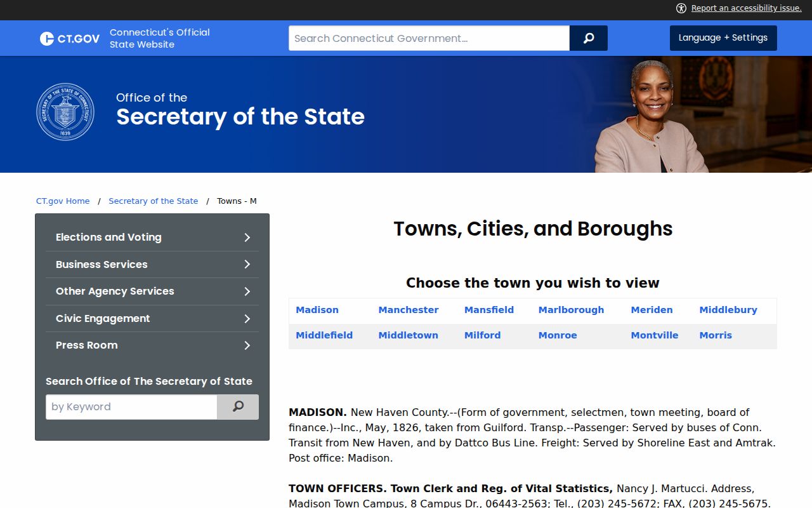Select the Madison town link

(317, 310)
